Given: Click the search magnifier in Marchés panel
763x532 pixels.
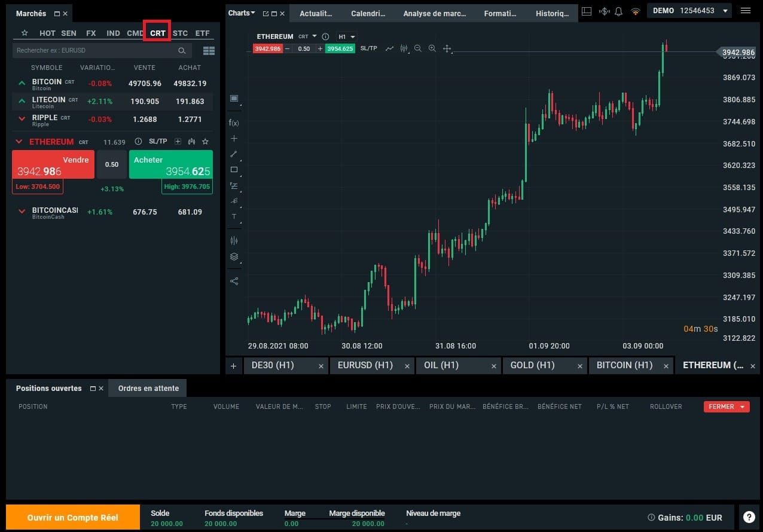Looking at the screenshot, I should click(x=182, y=51).
